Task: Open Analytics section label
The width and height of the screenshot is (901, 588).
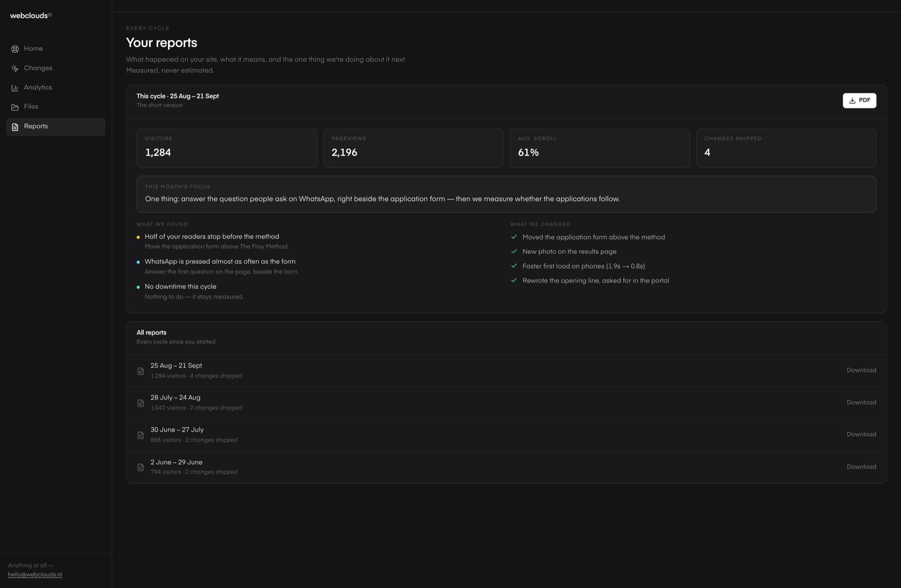Action: [x=38, y=87]
